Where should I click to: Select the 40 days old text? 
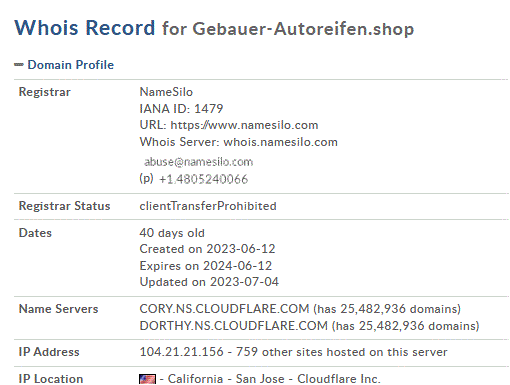coord(172,233)
